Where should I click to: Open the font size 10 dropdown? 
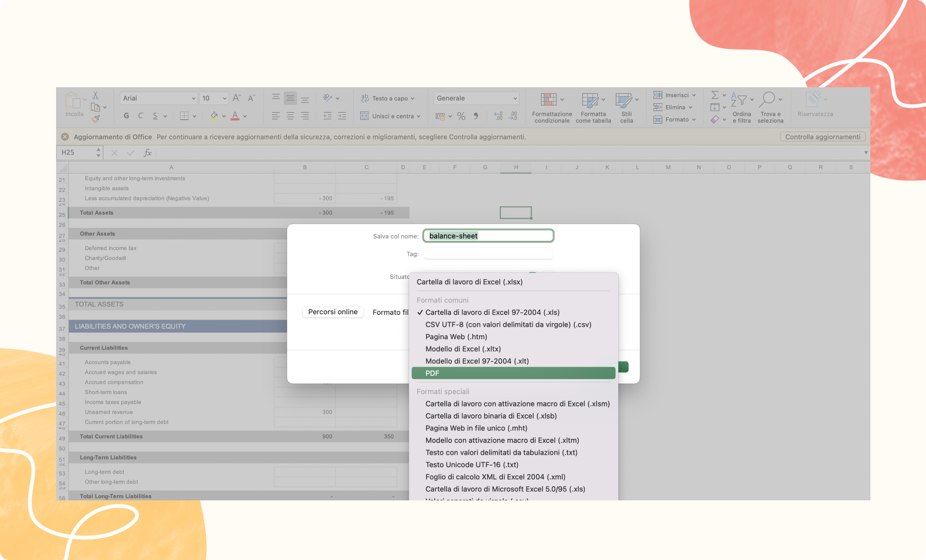click(224, 98)
